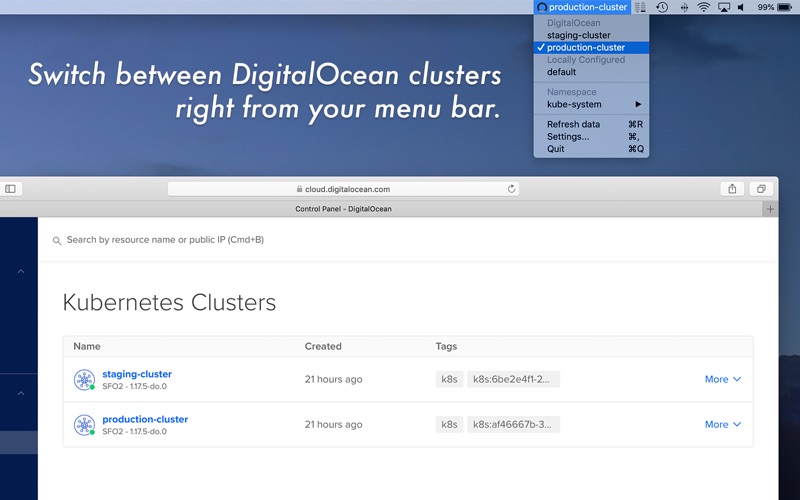This screenshot has height=500, width=800.
Task: Collapse the upper sidebar section chevron
Action: click(x=21, y=271)
